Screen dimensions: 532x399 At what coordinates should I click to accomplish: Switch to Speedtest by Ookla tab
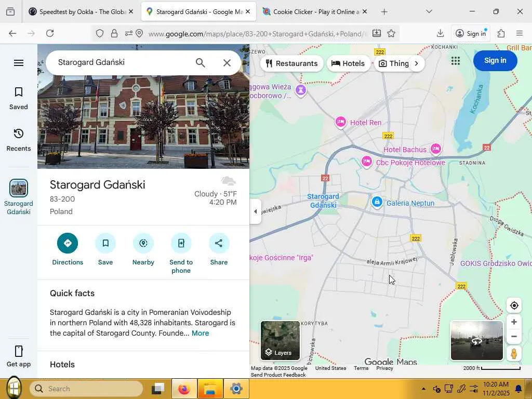pyautogui.click(x=78, y=12)
